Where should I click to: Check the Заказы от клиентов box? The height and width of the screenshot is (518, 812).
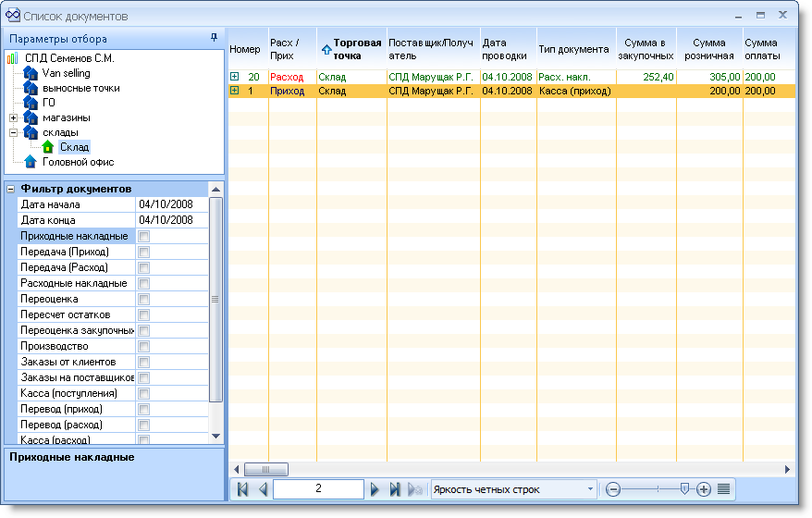(x=144, y=362)
